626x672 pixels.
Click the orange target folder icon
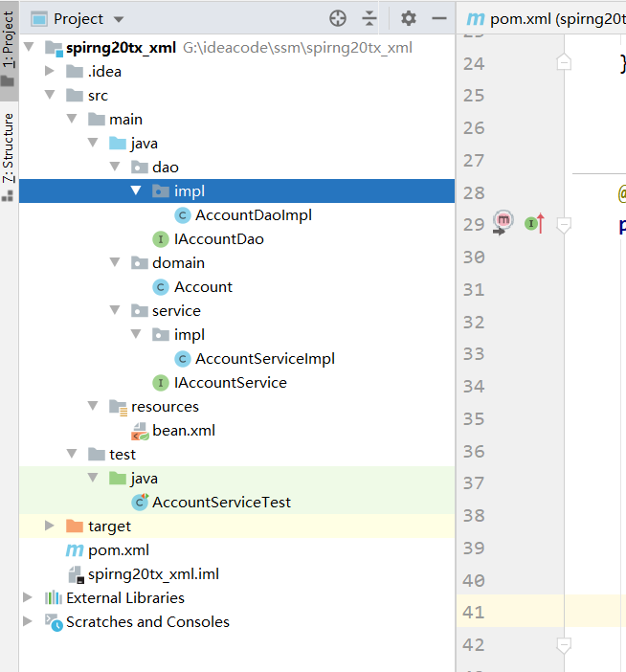coord(75,526)
